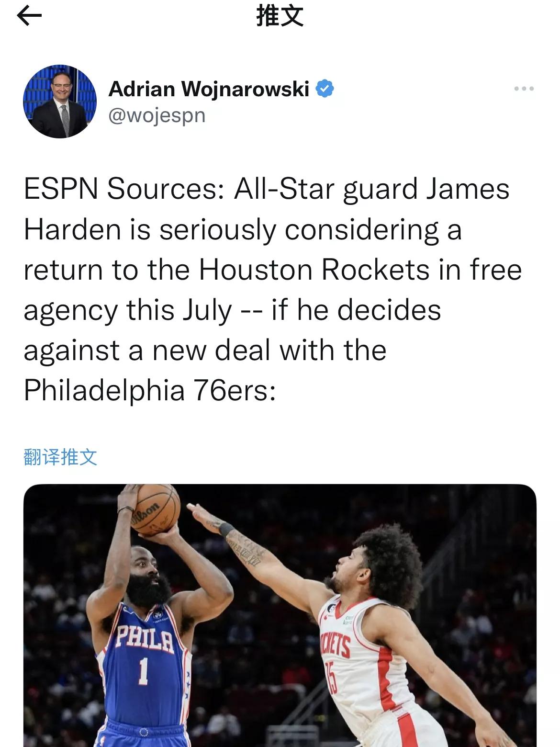
Task: Tap the 推文 page title
Action: [280, 17]
